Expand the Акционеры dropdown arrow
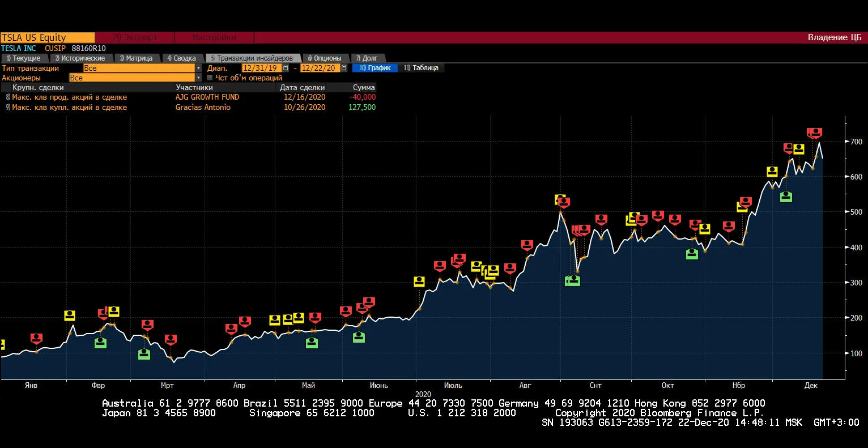 coord(199,78)
